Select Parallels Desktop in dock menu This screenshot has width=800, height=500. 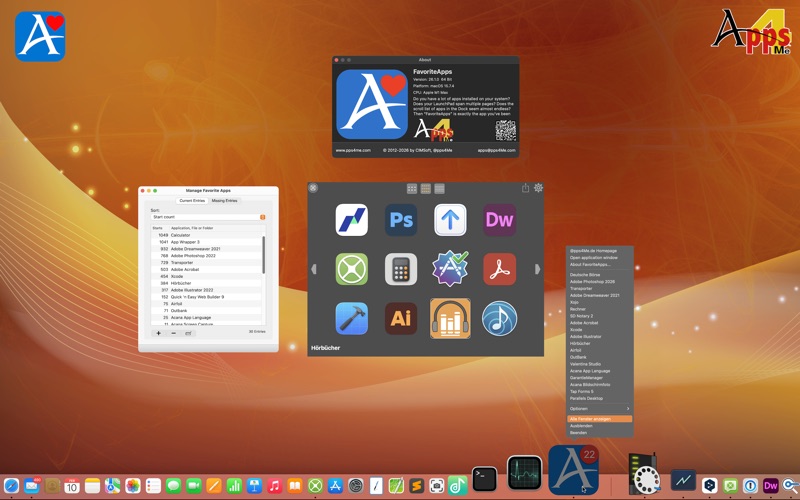(600, 398)
